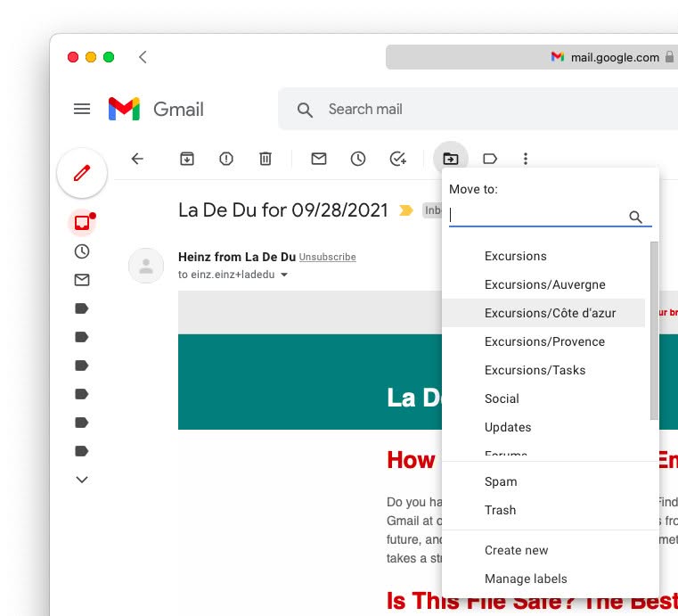Click the Compose pencil button
This screenshot has width=678, height=616.
tap(82, 173)
